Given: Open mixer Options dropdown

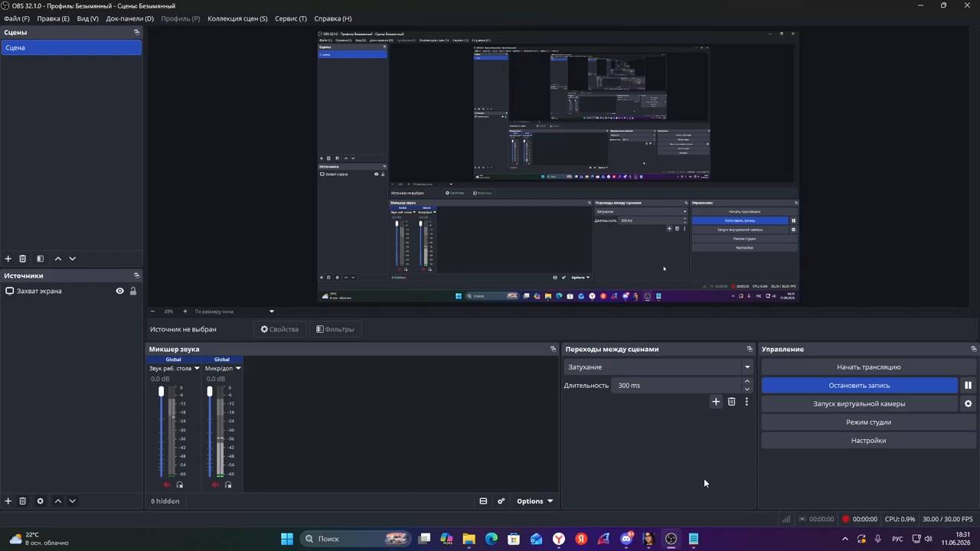Looking at the screenshot, I should tap(534, 501).
